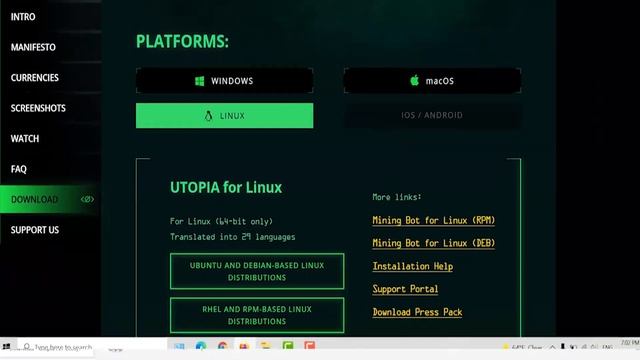This screenshot has height=360, width=640.
Task: Open Task View on the taskbar
Action: pyautogui.click(x=179, y=347)
